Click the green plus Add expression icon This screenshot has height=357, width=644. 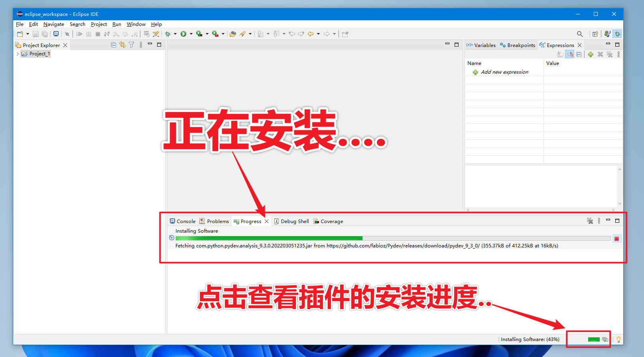(x=591, y=55)
